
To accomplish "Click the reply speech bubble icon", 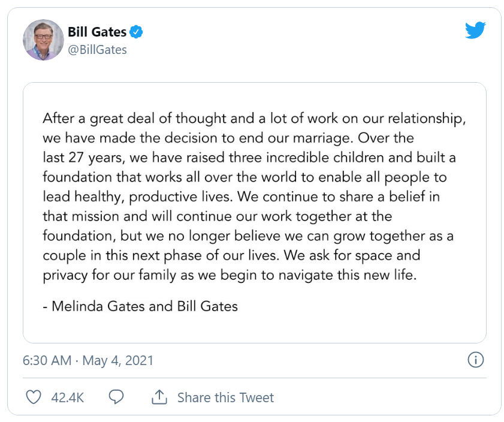I will 116,397.
